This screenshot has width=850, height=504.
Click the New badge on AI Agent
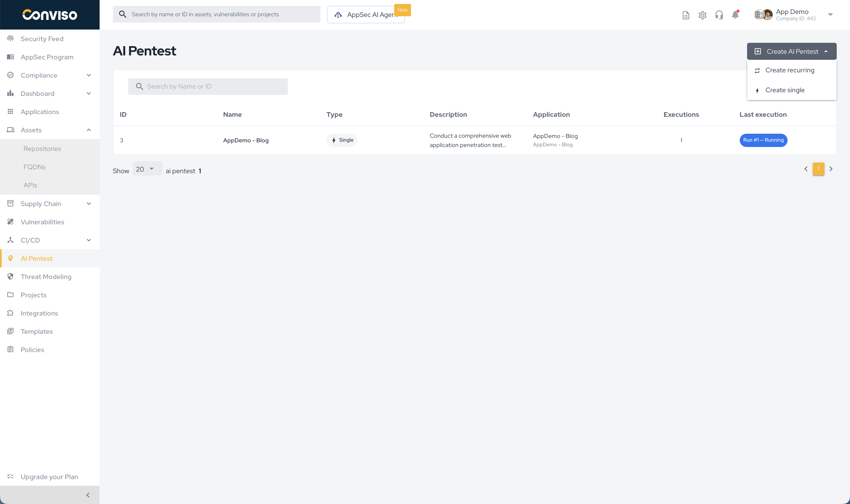click(402, 10)
